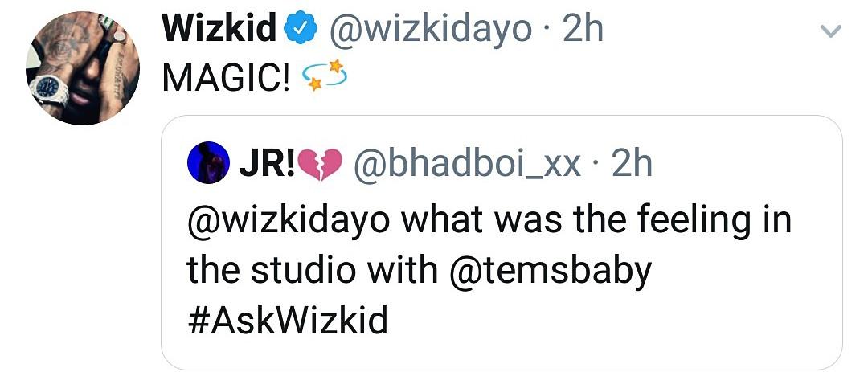
Task: Open Wizkid's large profile avatar
Action: 83,67
